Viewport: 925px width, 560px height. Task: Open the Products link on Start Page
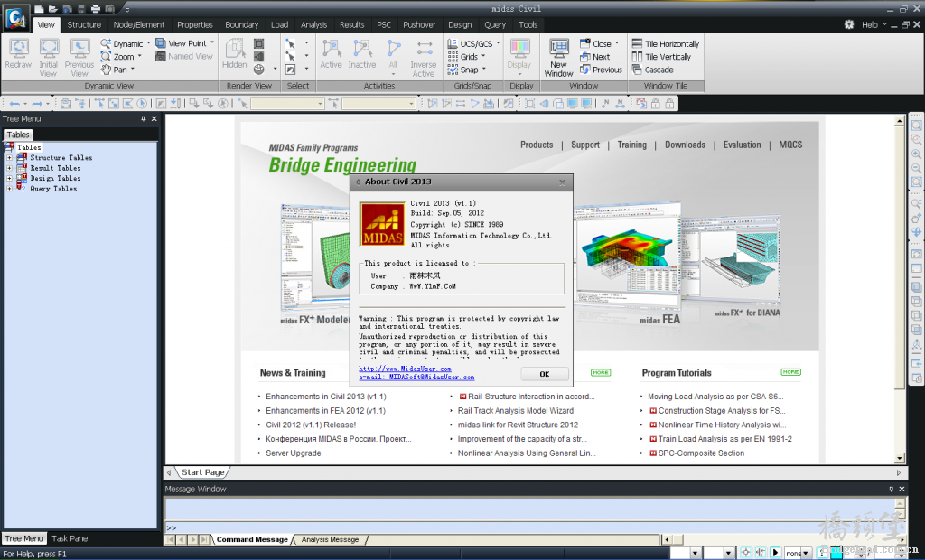click(x=537, y=145)
